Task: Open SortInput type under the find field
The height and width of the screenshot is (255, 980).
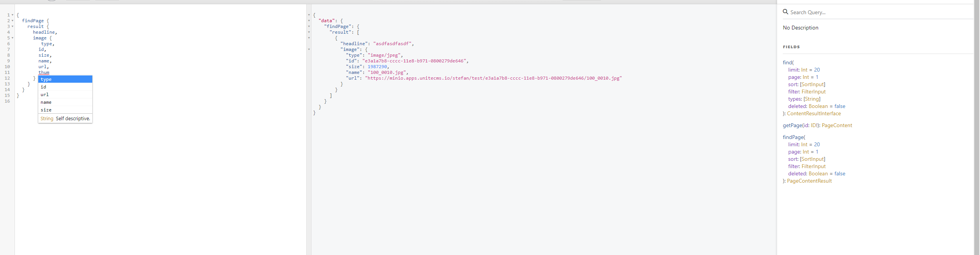Action: [x=812, y=84]
